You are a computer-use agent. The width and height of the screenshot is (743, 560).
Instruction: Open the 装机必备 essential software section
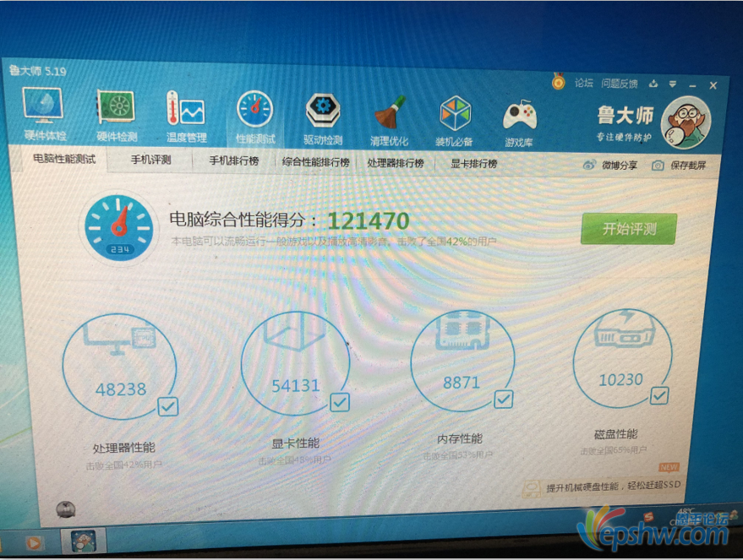point(454,122)
